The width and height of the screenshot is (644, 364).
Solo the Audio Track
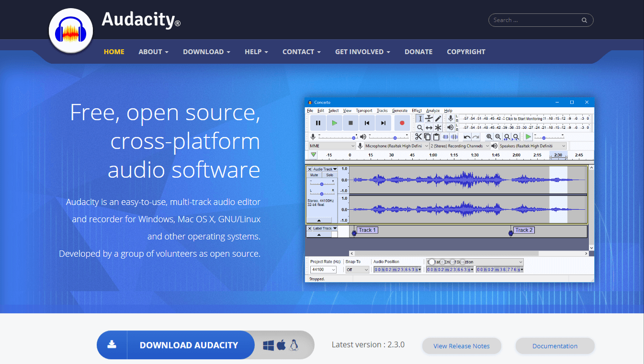click(x=330, y=175)
